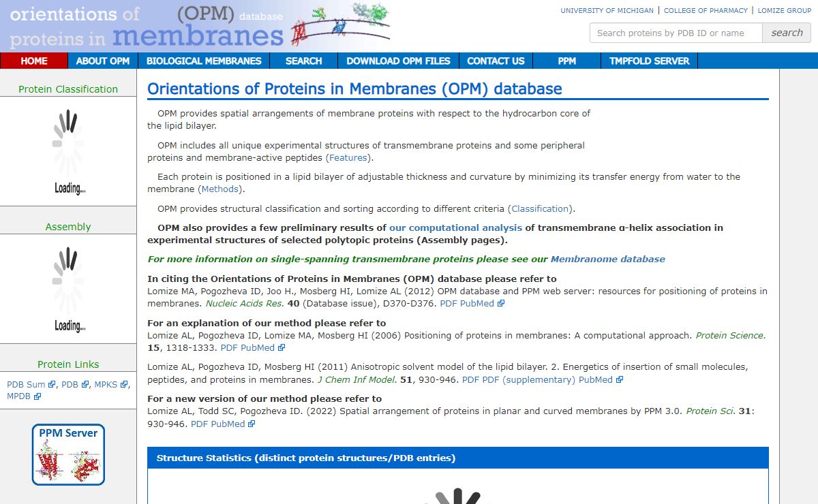Follow the Methods link
Screen dimensions: 818x504
220,189
